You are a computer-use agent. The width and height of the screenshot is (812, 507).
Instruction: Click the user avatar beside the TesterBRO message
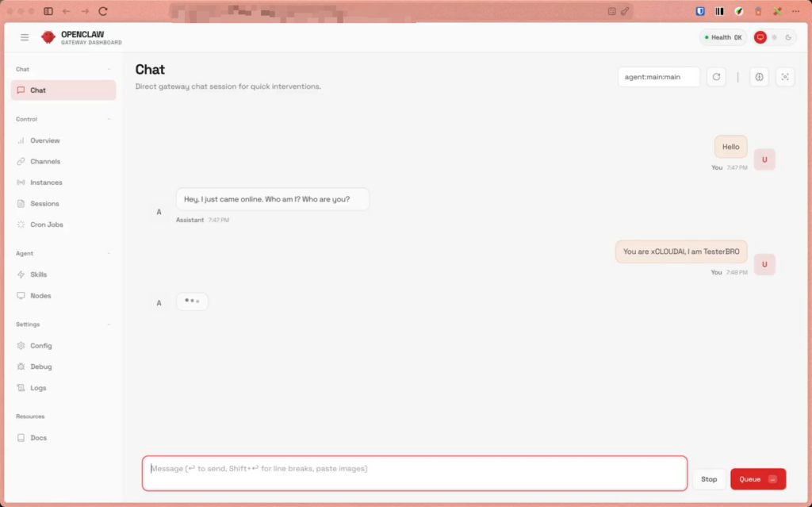click(x=764, y=264)
